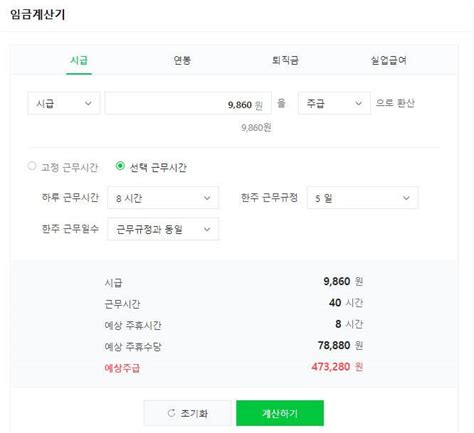
Task: Open the 주급 conversion target dropdown
Action: 334,103
